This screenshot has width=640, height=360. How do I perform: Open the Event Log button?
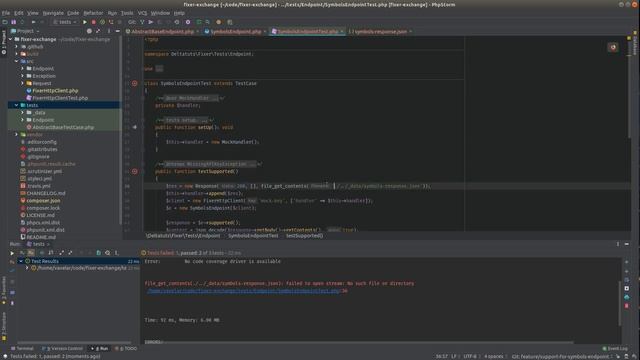(x=615, y=349)
